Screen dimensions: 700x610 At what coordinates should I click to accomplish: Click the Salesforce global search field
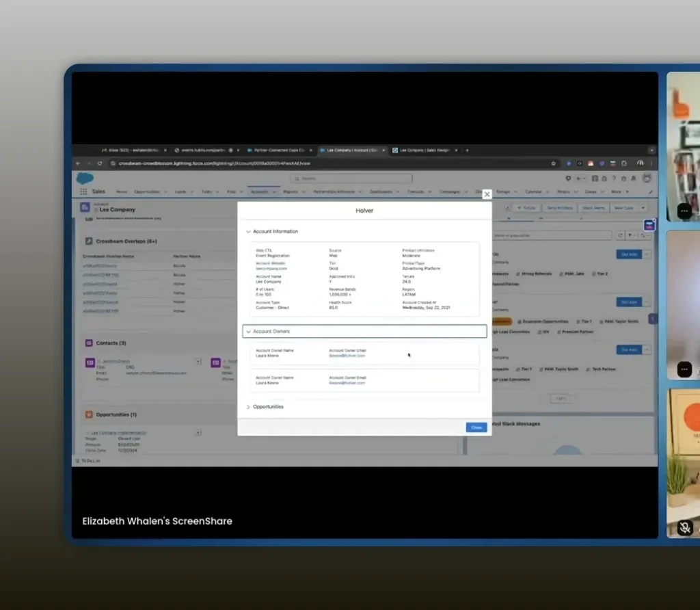click(364, 178)
